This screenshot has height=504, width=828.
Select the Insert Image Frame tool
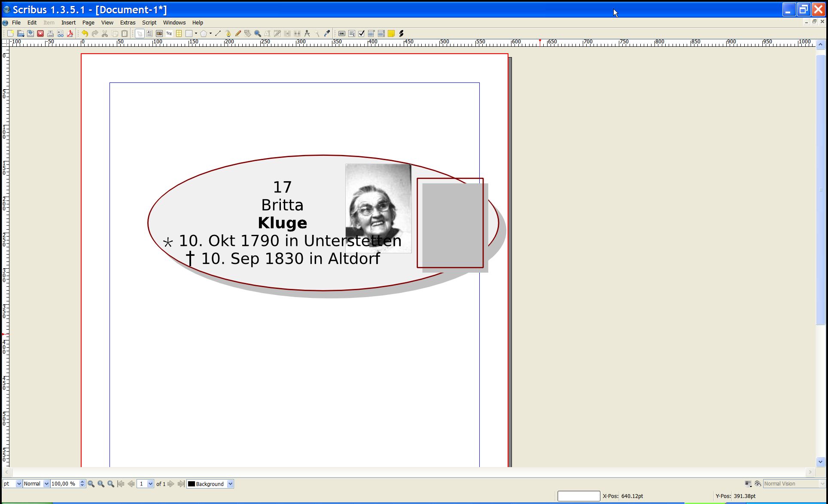[x=159, y=33]
